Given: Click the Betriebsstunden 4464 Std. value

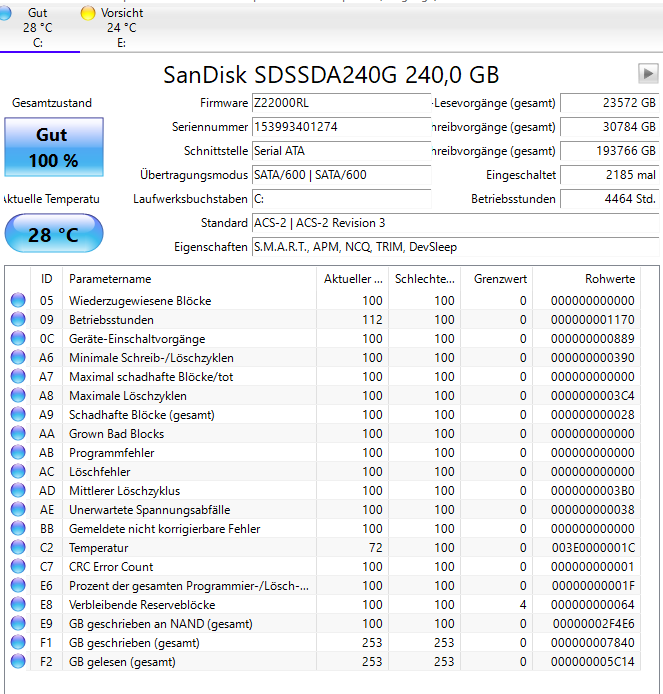Looking at the screenshot, I should pos(609,199).
